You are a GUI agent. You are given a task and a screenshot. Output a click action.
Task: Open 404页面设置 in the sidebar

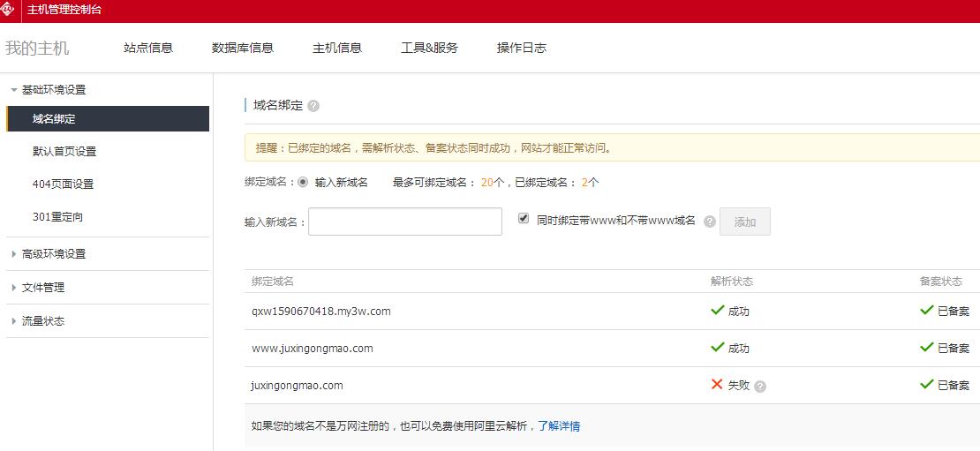point(63,184)
